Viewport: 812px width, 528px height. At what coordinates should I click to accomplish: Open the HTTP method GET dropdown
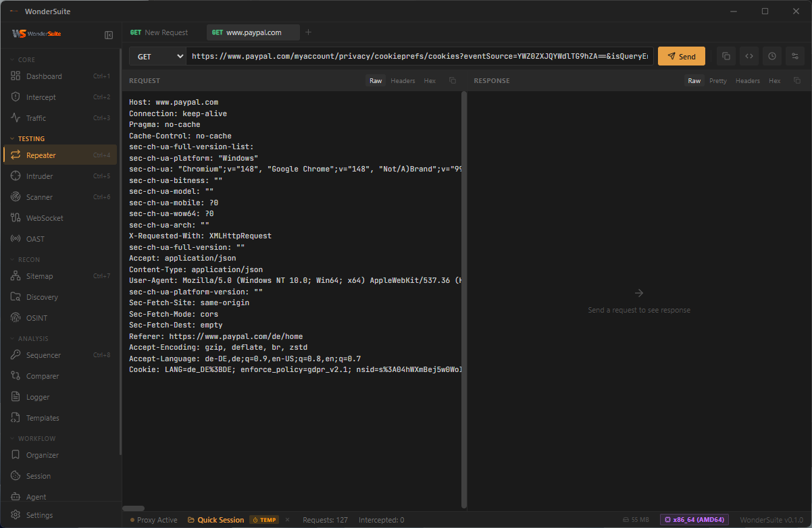[157, 57]
